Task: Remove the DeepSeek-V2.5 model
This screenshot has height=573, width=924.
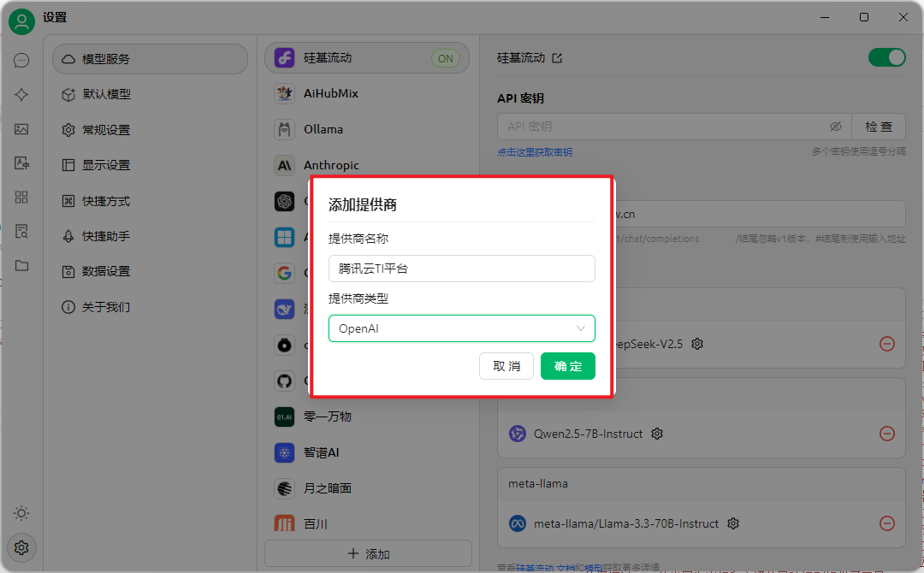Action: pyautogui.click(x=887, y=344)
